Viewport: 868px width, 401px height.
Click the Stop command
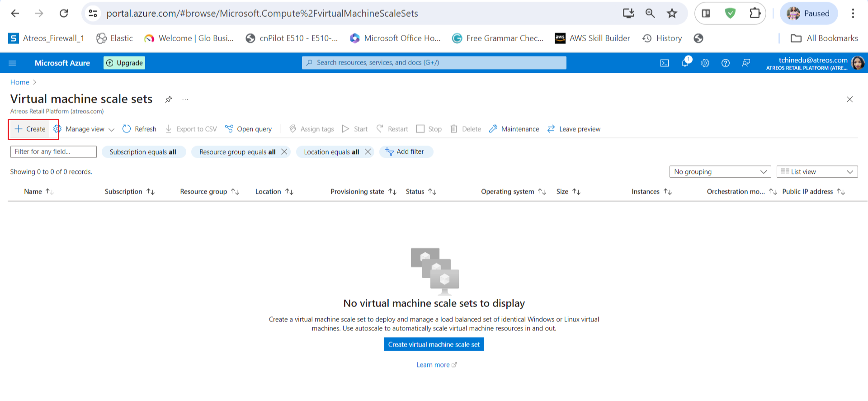(x=429, y=129)
